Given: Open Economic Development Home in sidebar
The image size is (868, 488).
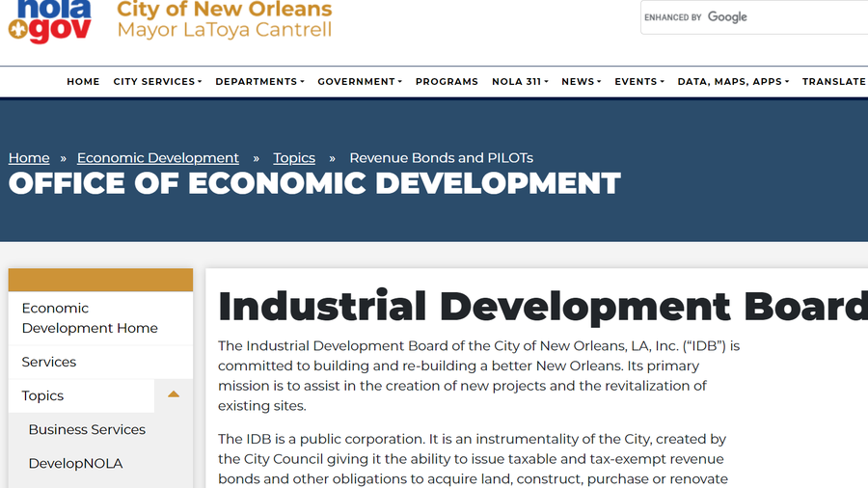Looking at the screenshot, I should click(x=100, y=318).
